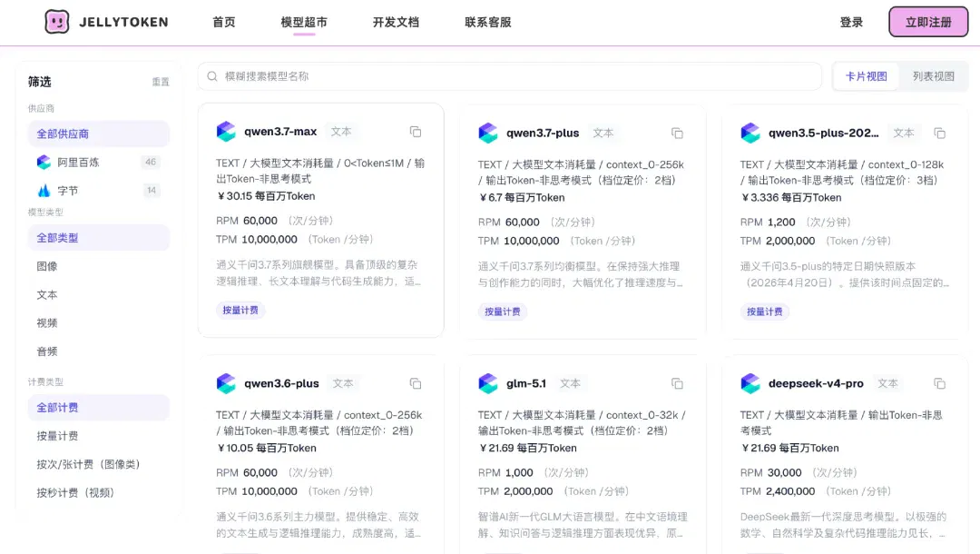Click the JELLYTOKEN brand text

[123, 23]
